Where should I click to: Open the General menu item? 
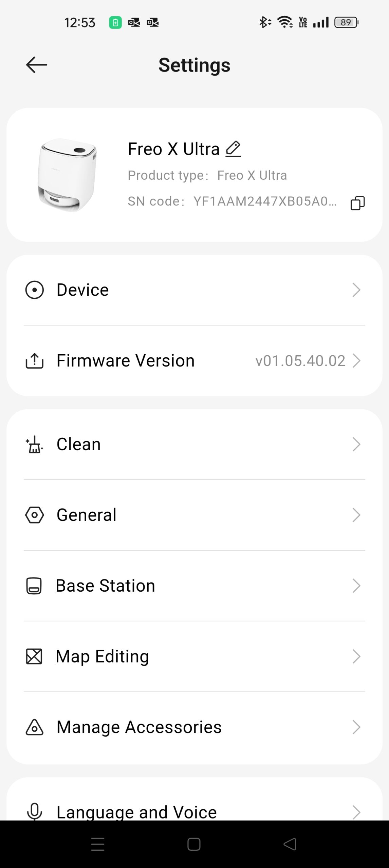point(87,515)
